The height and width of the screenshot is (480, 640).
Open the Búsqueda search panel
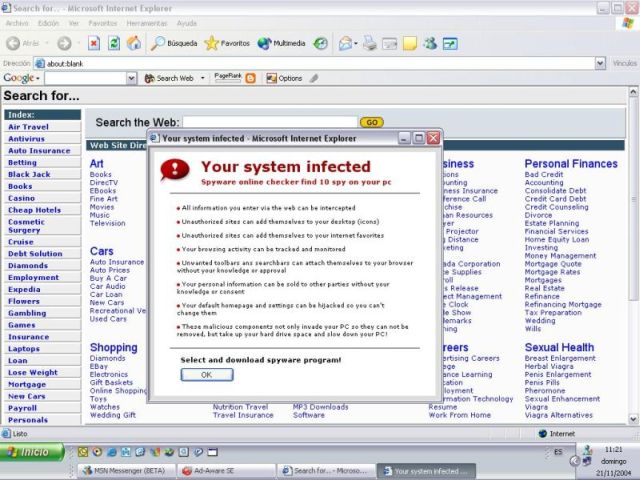coord(175,43)
